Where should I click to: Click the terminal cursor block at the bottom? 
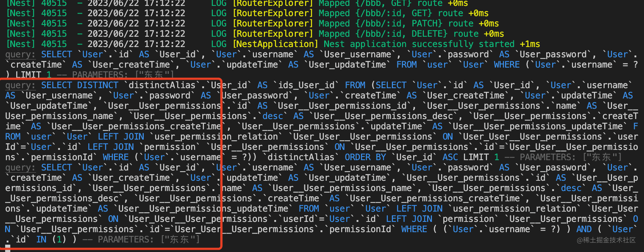coord(8,248)
